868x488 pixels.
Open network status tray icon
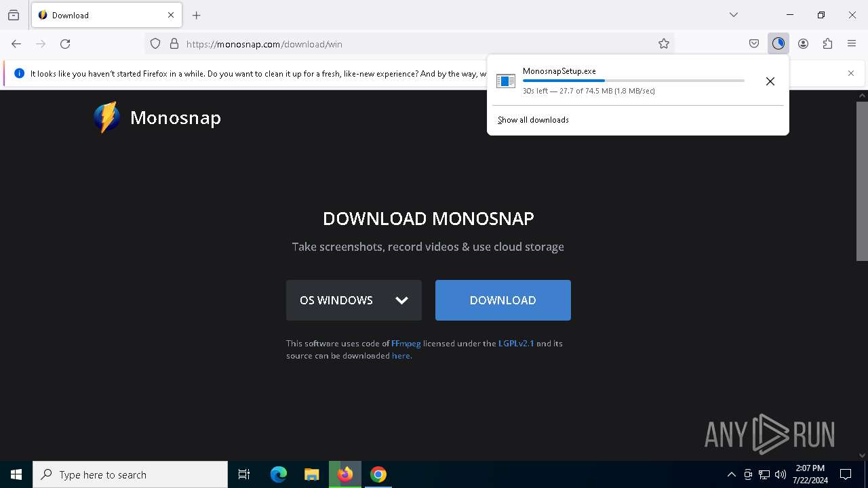(x=764, y=474)
